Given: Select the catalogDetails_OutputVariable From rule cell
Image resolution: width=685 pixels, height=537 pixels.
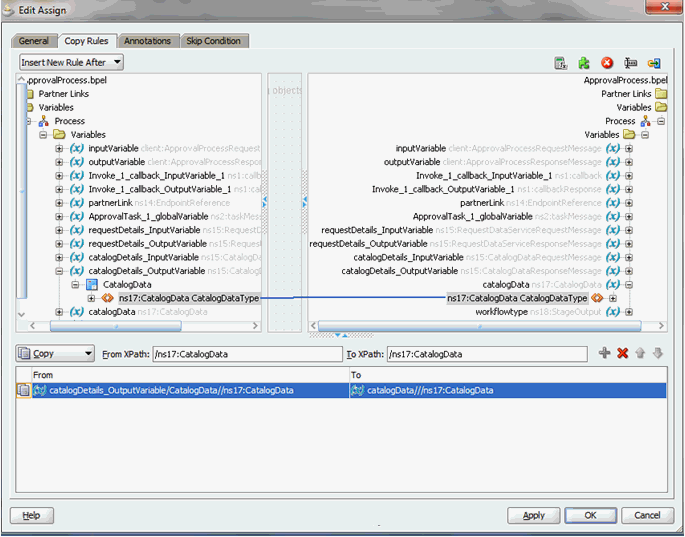Looking at the screenshot, I should [190, 390].
